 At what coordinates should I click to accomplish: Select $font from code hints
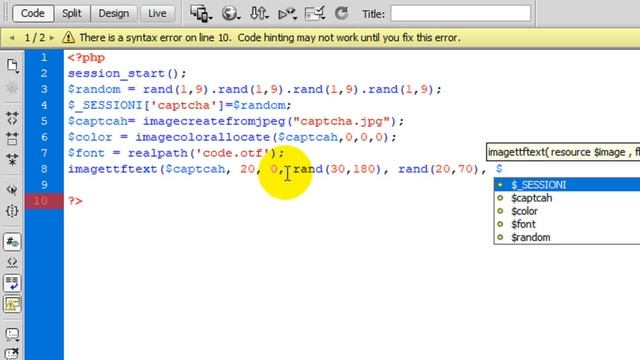pyautogui.click(x=567, y=224)
